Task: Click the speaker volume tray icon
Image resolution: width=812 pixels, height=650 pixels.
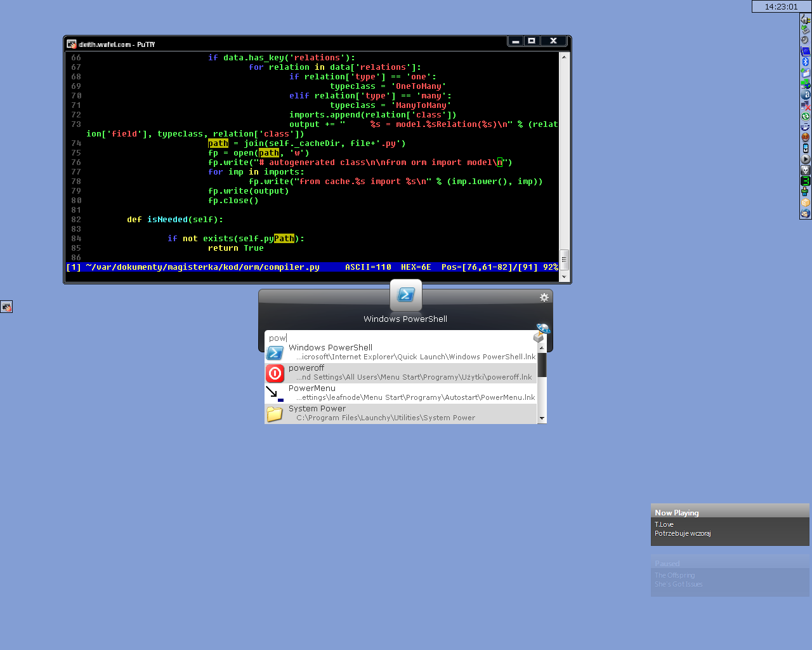Action: point(806,39)
